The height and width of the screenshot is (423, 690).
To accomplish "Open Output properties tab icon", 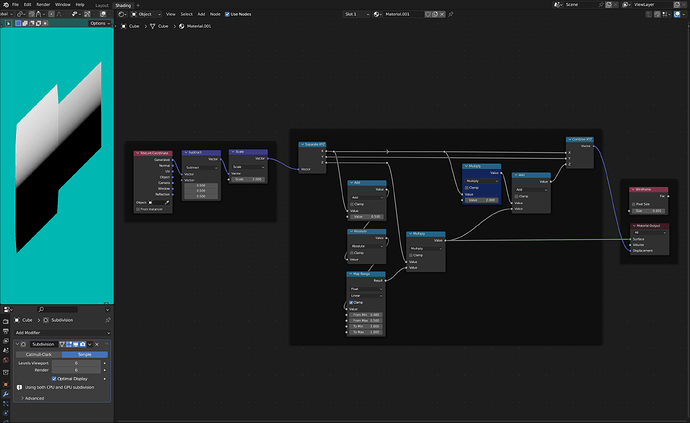I will (6, 331).
